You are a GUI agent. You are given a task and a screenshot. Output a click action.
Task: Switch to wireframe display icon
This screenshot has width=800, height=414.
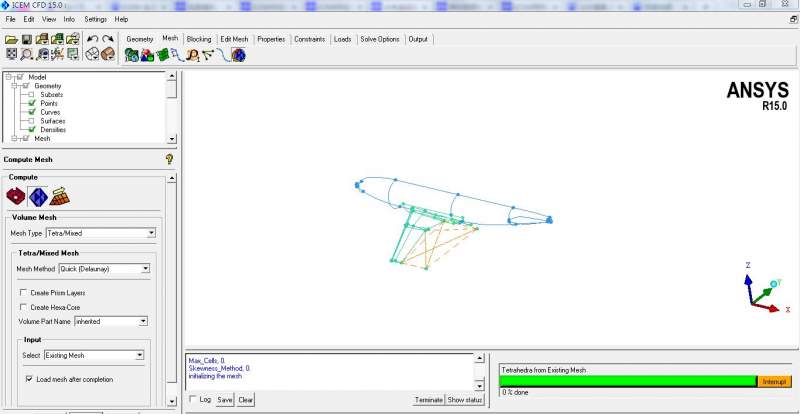[92, 54]
